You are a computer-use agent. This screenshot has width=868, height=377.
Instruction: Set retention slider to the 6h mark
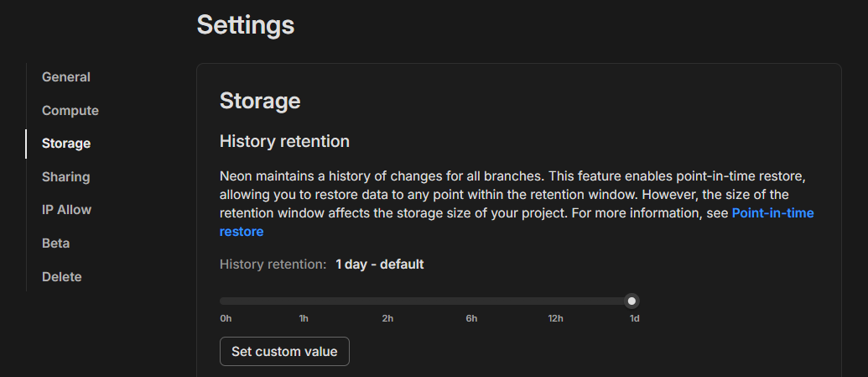pos(472,301)
